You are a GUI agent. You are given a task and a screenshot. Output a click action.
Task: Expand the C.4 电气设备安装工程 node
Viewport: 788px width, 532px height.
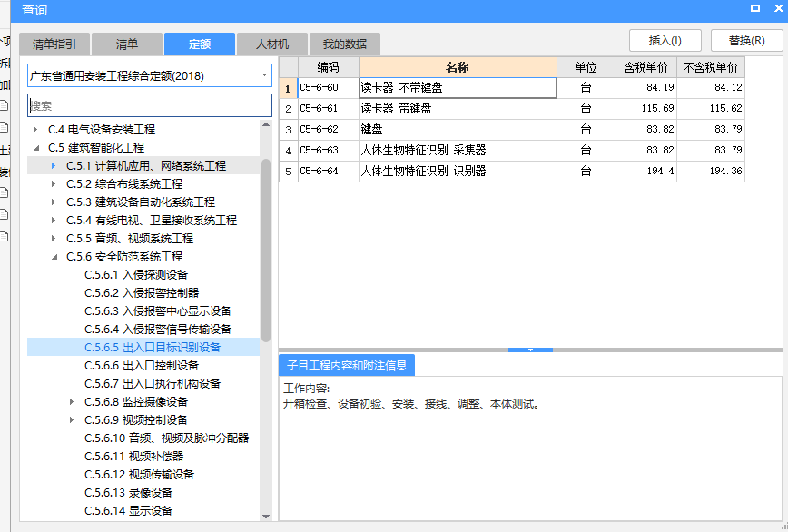coord(35,130)
